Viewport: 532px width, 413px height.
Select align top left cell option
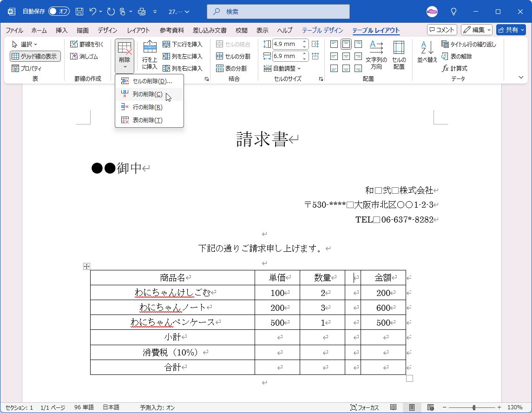[x=334, y=44]
